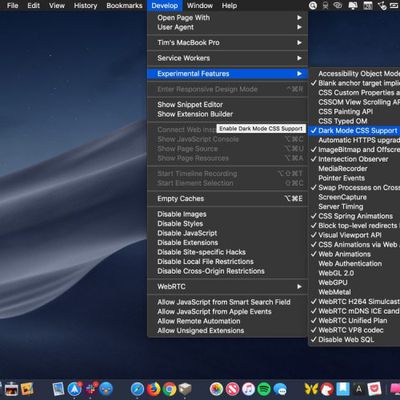Toggle CSS Spring Animations
The height and width of the screenshot is (400, 400).
tap(354, 216)
